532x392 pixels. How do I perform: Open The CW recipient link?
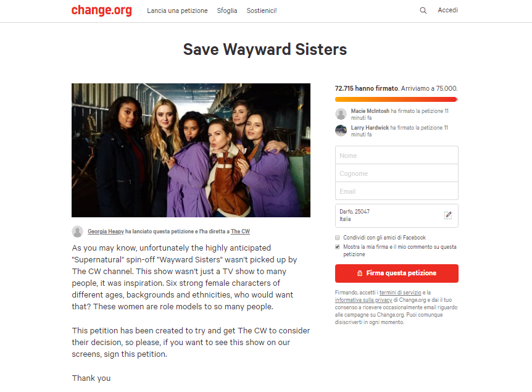(240, 231)
